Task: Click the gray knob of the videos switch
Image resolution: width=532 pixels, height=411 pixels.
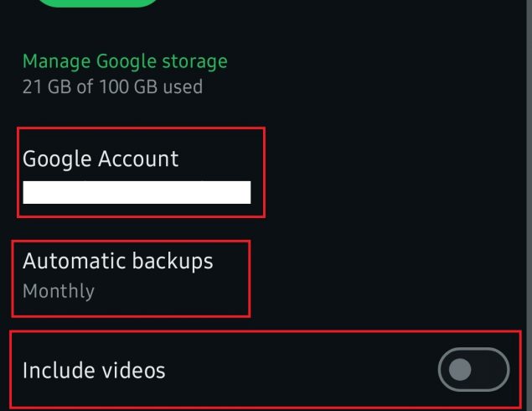Action: pos(460,370)
